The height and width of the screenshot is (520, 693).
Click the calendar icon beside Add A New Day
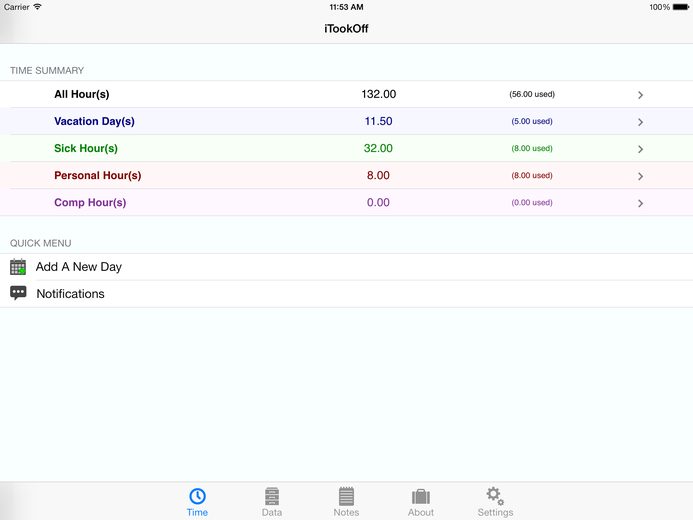click(x=18, y=267)
